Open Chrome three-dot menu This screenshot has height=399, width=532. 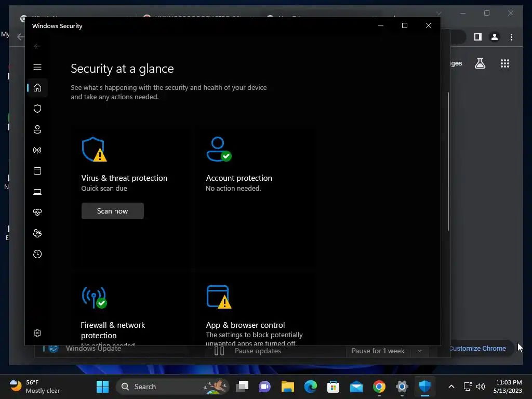tap(511, 37)
